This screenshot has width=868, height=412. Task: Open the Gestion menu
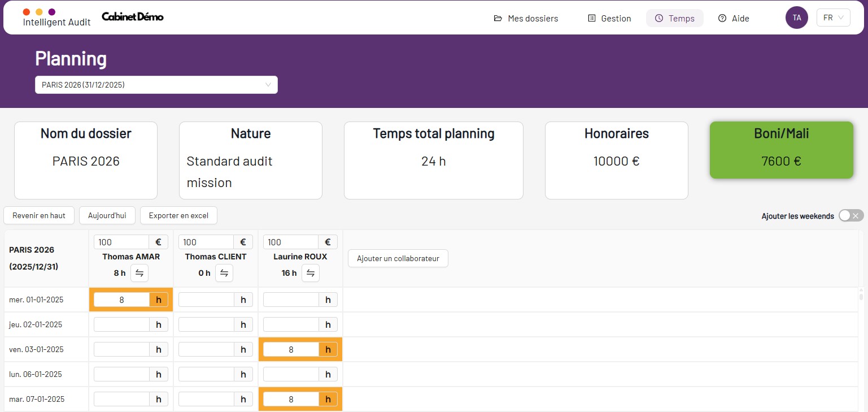(x=609, y=18)
